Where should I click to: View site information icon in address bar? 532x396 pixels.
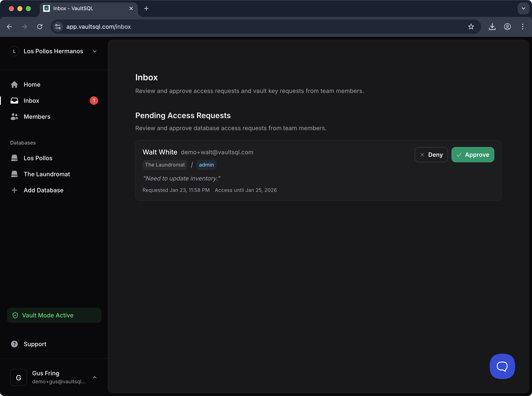click(x=58, y=27)
